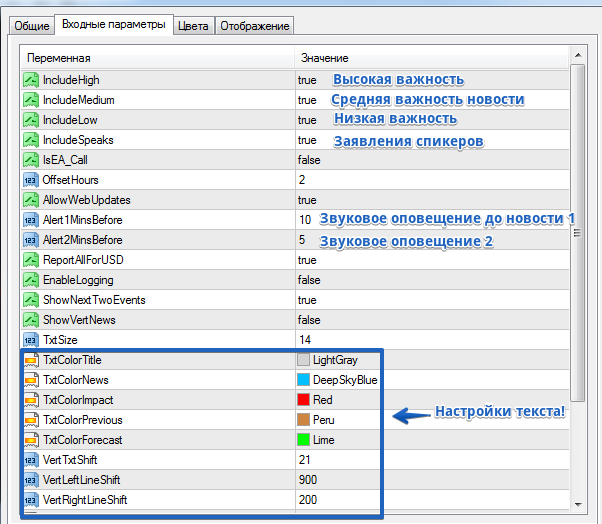Screen dimensions: 602x524
Task: Click the VertTxtShift integer icon
Action: point(31,460)
